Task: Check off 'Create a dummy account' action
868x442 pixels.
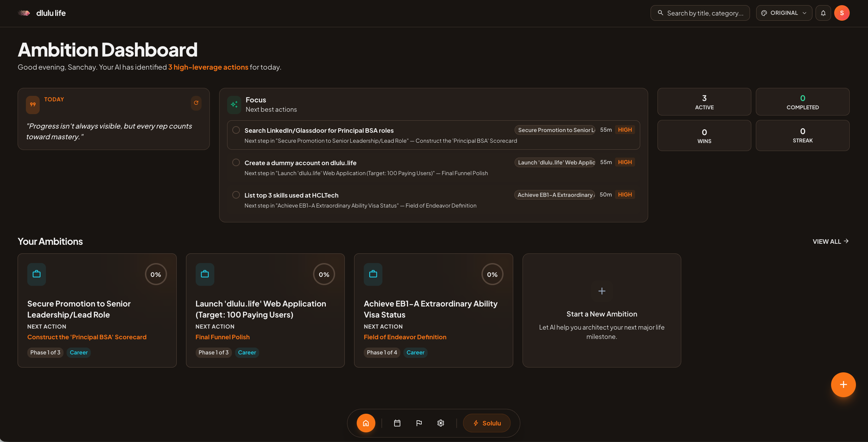Action: [236, 162]
